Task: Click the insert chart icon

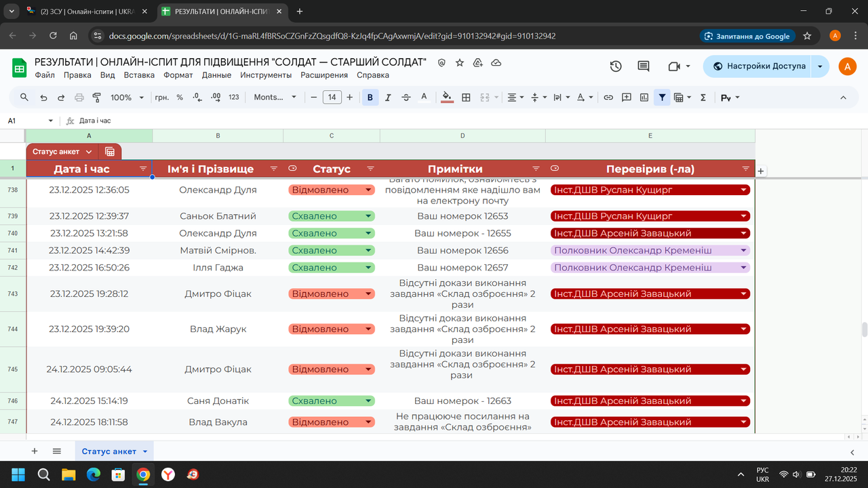Action: (644, 98)
